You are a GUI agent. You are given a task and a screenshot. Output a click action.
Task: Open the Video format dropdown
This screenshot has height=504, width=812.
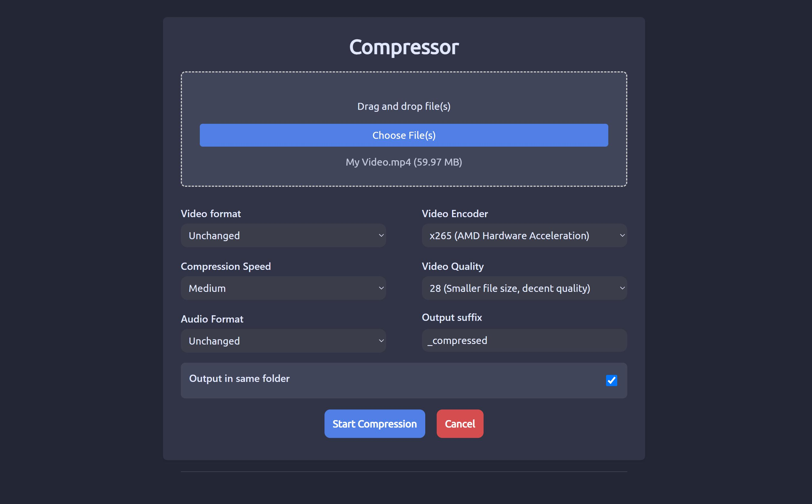click(x=283, y=235)
